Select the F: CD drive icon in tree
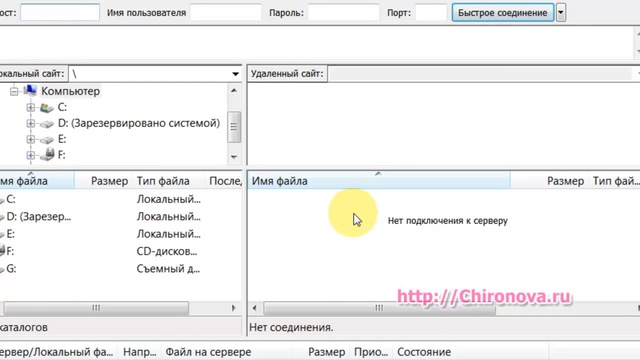Viewport: 640px width, 360px height. tap(47, 154)
